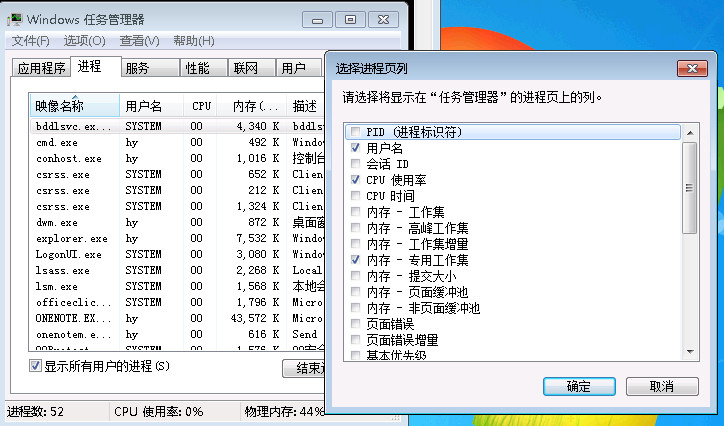Click the 结束进程 button in Task Manager
The width and height of the screenshot is (724, 426).
(x=303, y=368)
